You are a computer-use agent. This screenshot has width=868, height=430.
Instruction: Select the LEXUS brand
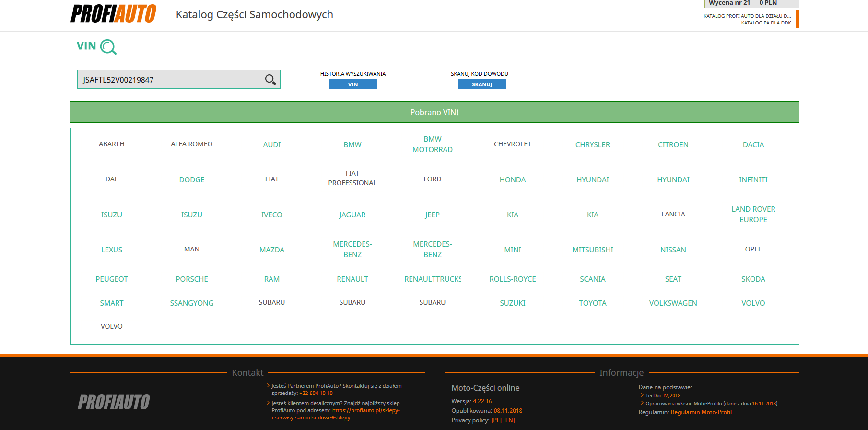112,250
